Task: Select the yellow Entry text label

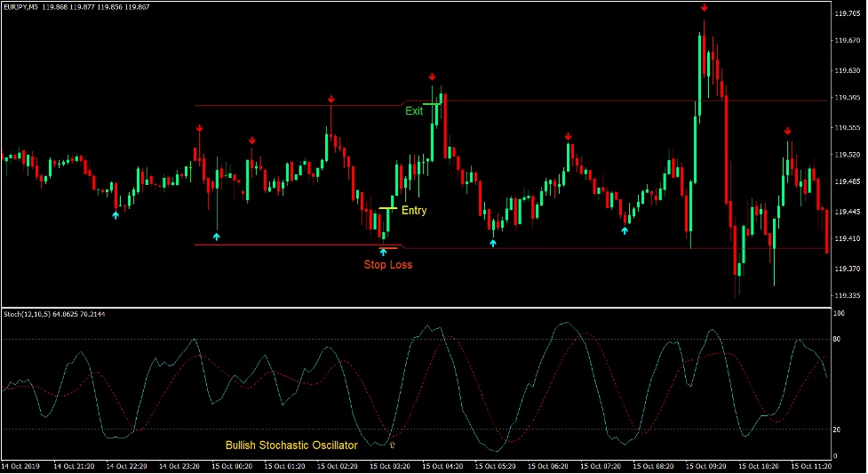Action: click(x=414, y=211)
